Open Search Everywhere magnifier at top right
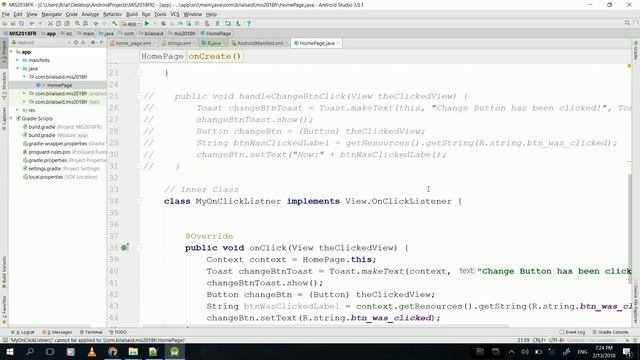This screenshot has width=640, height=360. tap(627, 23)
